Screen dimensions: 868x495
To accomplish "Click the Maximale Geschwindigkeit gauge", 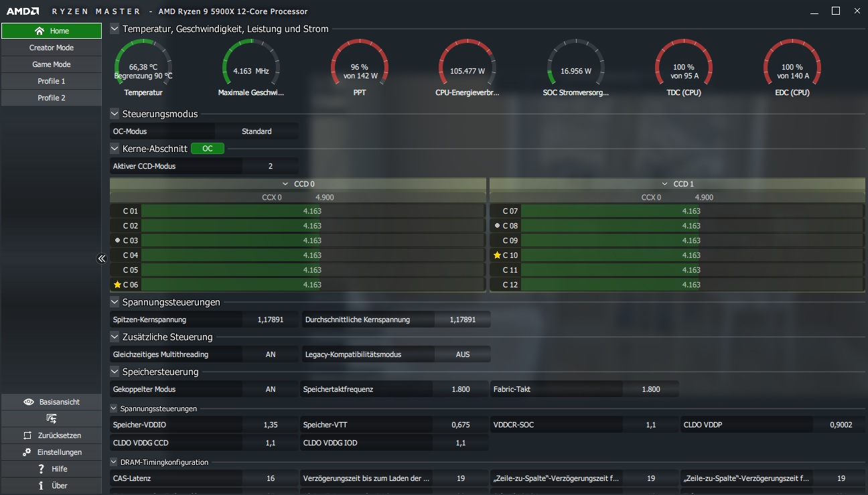I will pos(251,63).
